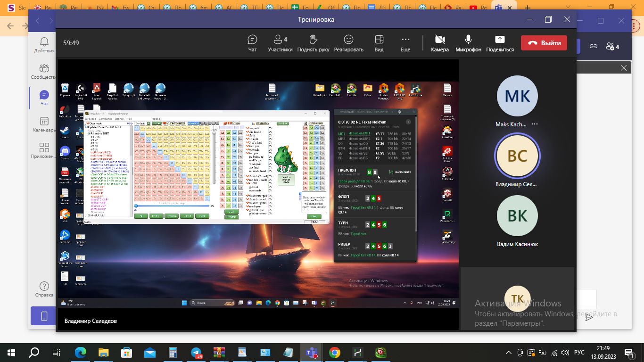Open Hand2Note from the taskbar

(358, 352)
